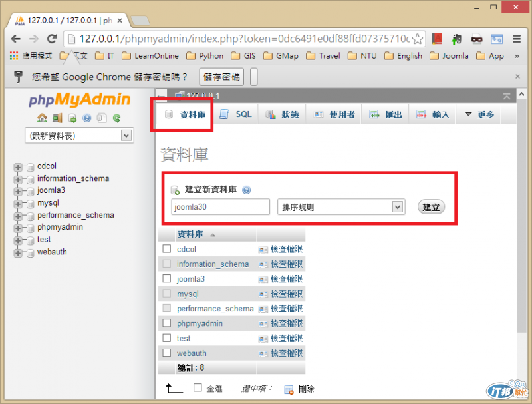
Task: Select test database in sidebar tree
Action: click(x=44, y=240)
